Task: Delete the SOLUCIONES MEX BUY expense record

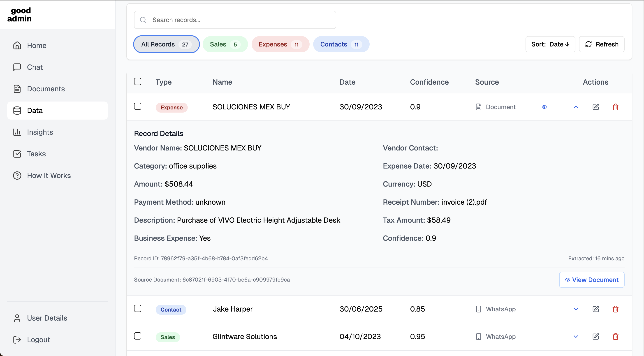Action: click(615, 107)
